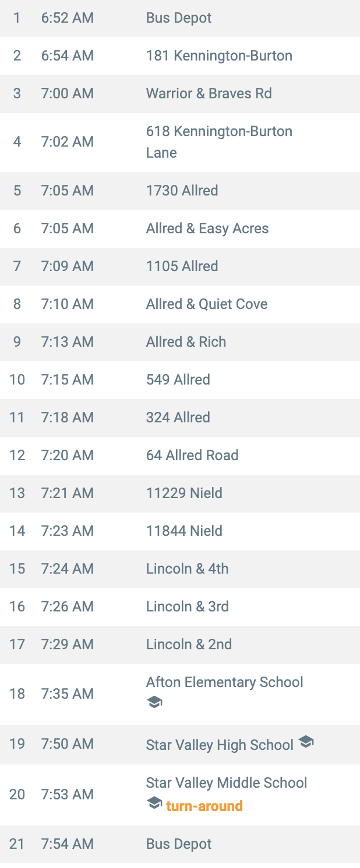Select the Warrior & Braves Rd stop
The width and height of the screenshot is (360, 868).
180,94
